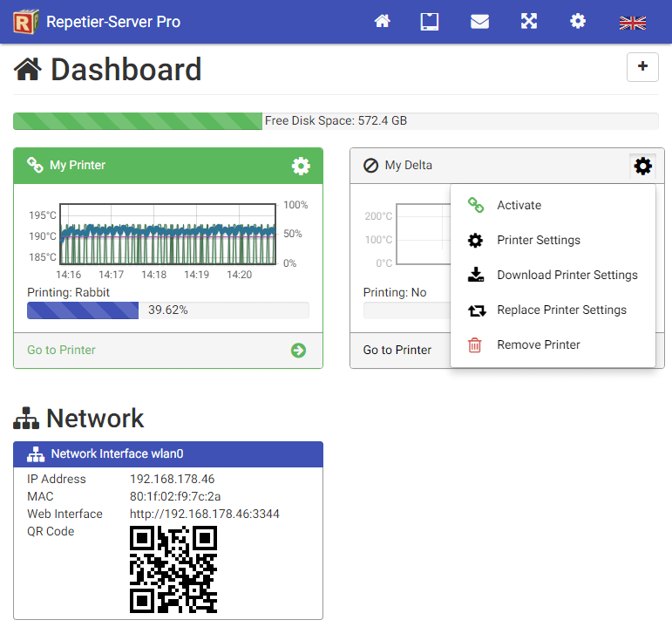Select Download Printer Settings menu entry
The image size is (672, 627).
(x=567, y=276)
